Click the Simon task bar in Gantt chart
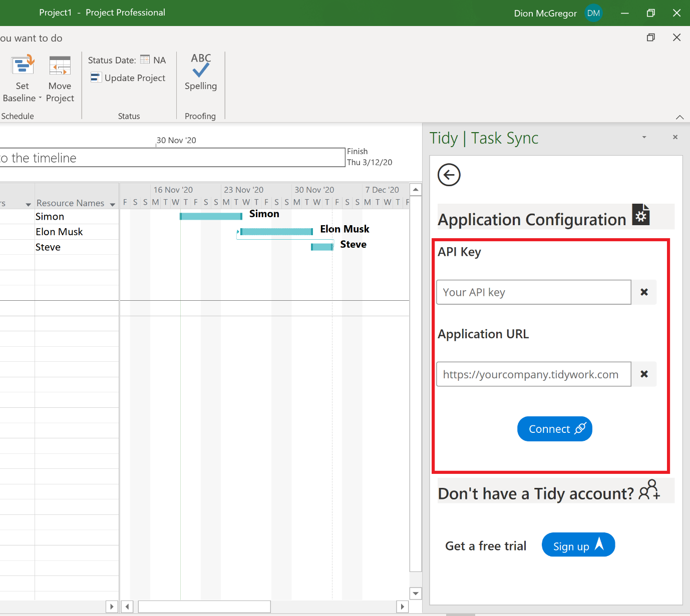 211,216
